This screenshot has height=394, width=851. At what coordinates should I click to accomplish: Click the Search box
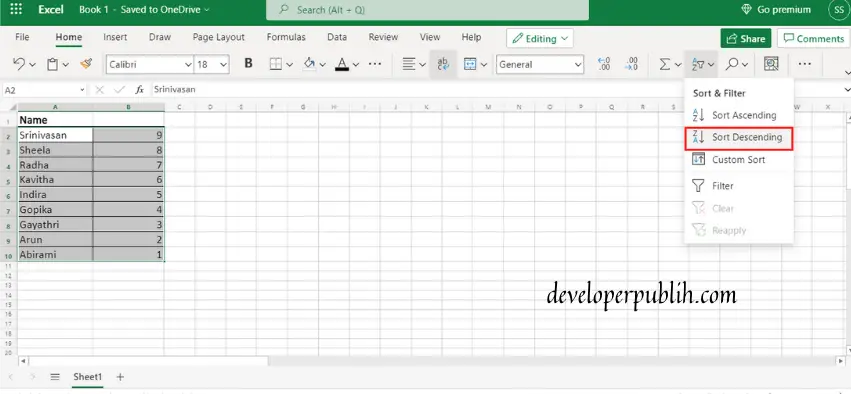[x=427, y=10]
